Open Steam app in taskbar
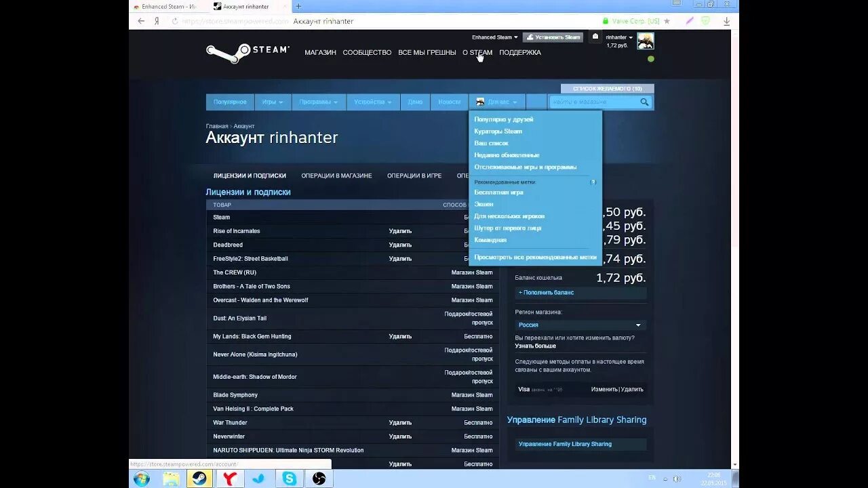Screen dimensions: 868x488 200,479
